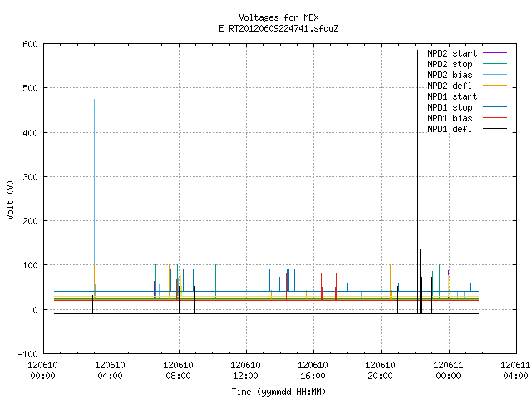The height and width of the screenshot is (399, 532).
Task: Click the light blue NPD2 bias legend line
Action: coord(495,75)
